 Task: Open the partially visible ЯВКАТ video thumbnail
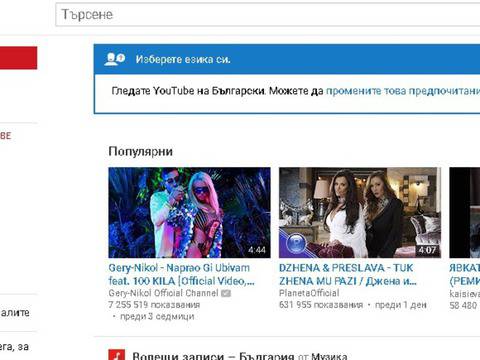coord(465,213)
